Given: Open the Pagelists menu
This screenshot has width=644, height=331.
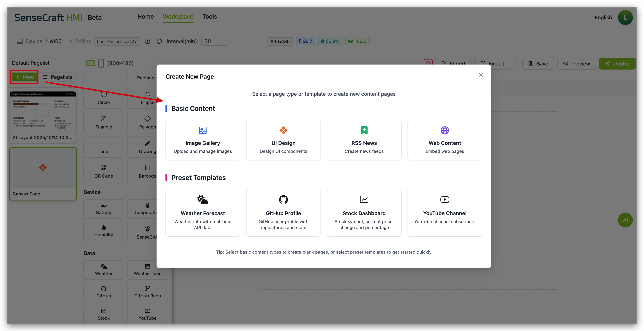Looking at the screenshot, I should click(x=58, y=77).
